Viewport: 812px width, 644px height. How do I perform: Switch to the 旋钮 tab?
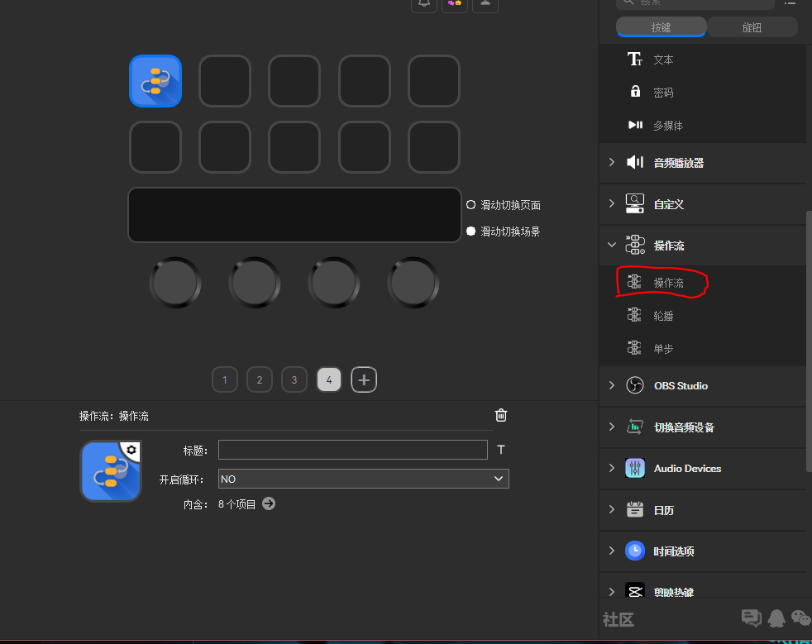751,27
